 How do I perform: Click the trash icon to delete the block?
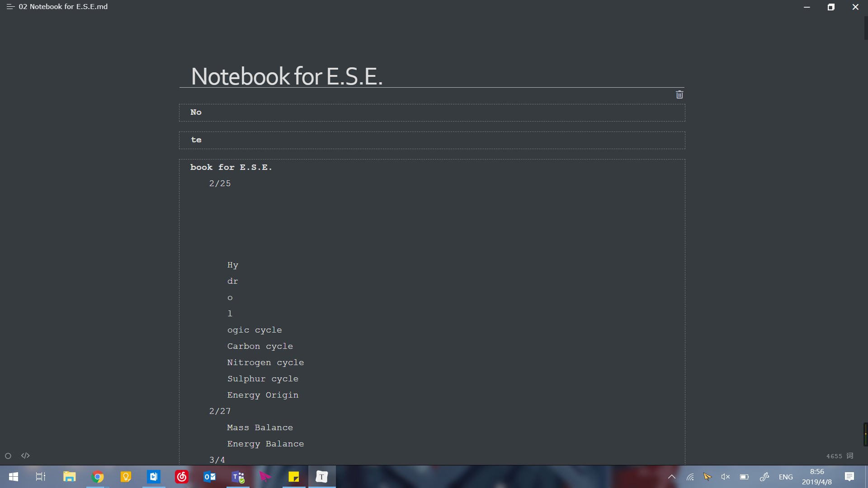pyautogui.click(x=679, y=94)
